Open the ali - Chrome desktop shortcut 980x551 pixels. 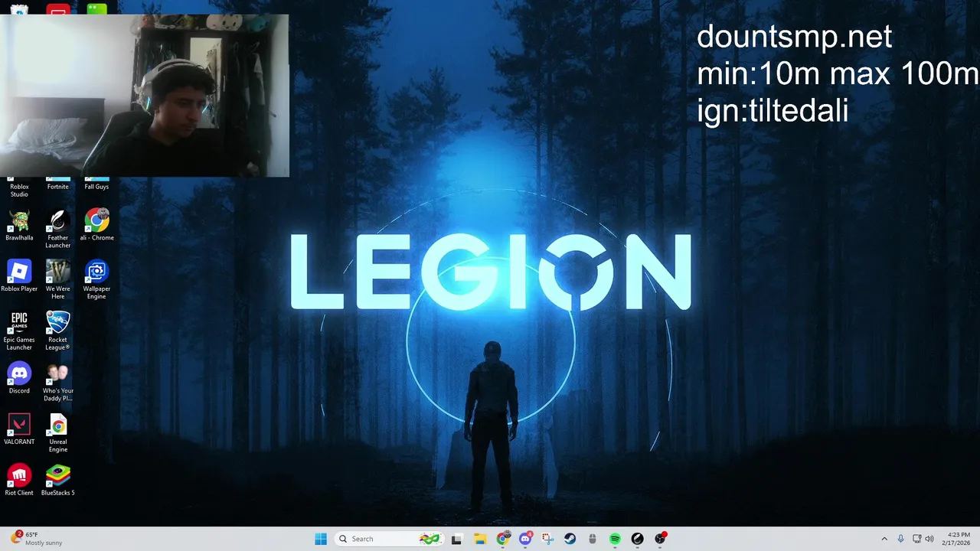tap(96, 226)
